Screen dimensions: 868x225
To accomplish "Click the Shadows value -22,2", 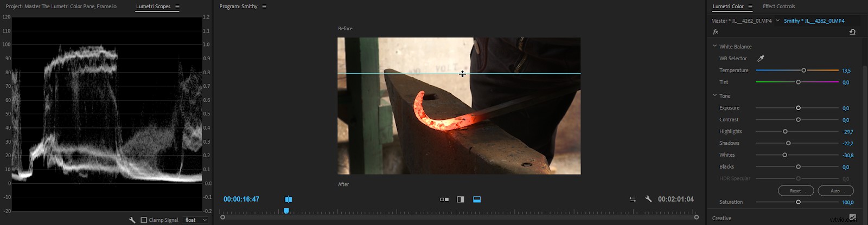I will point(848,144).
